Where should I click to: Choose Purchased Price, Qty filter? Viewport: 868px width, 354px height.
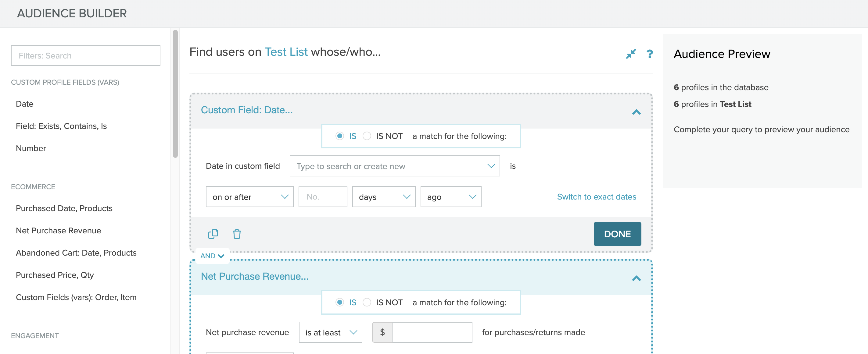55,275
